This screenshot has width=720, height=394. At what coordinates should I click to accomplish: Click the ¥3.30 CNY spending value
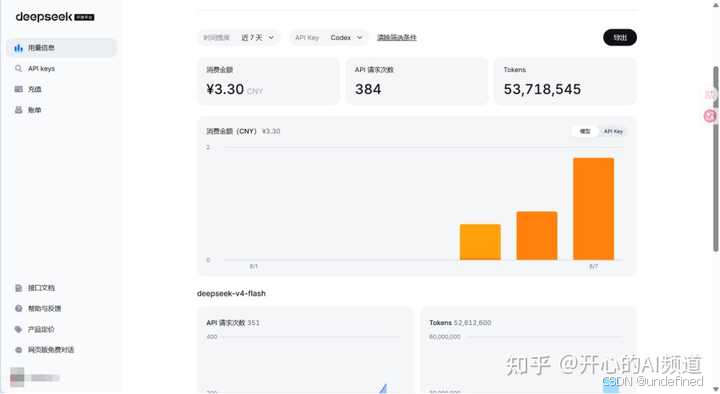pos(234,89)
